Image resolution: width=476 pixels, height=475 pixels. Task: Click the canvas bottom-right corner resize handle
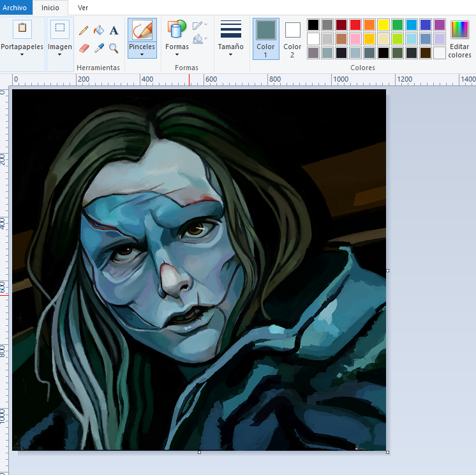click(388, 452)
